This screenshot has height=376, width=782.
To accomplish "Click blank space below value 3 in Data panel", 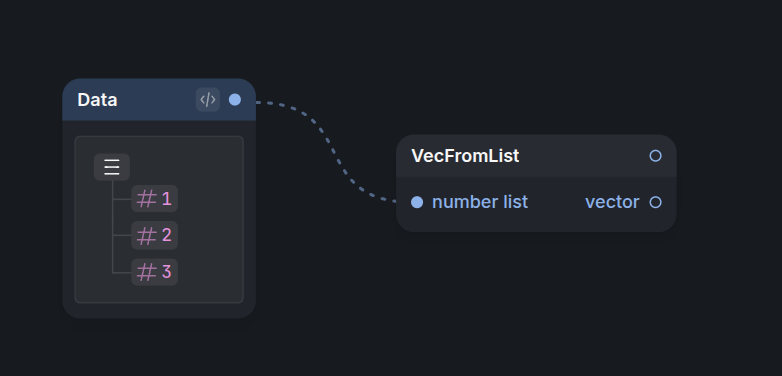I will click(160, 294).
